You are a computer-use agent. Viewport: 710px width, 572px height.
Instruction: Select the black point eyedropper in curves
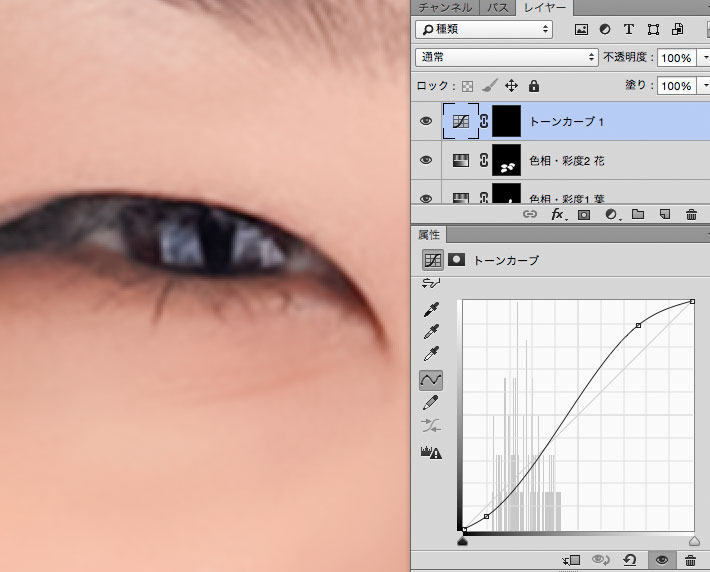point(432,310)
